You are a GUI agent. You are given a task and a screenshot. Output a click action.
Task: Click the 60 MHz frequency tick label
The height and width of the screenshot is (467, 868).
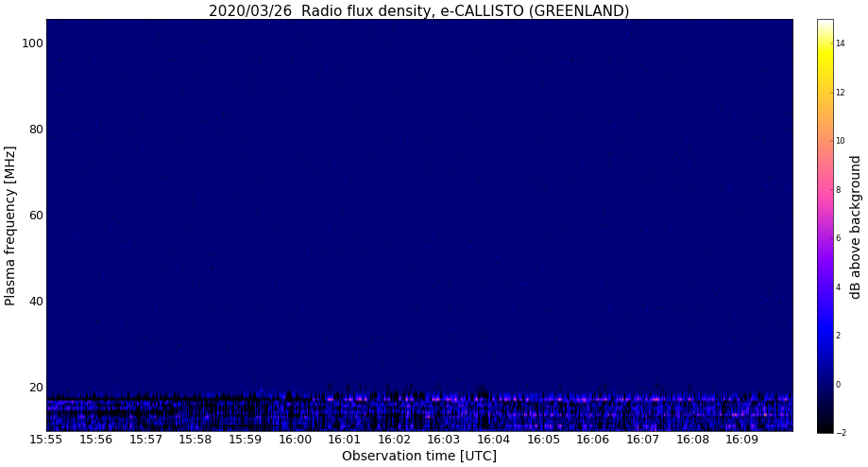(x=36, y=215)
